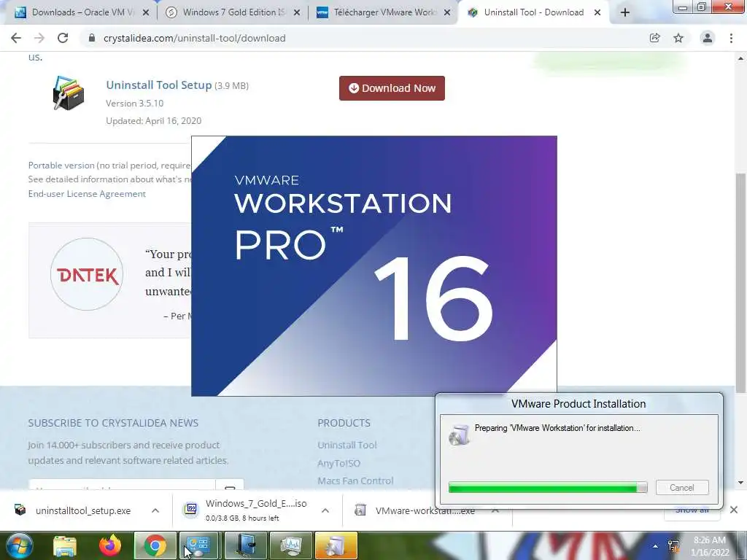The width and height of the screenshot is (747, 560).
Task: Open Chrome's three-dot menu
Action: [x=731, y=38]
